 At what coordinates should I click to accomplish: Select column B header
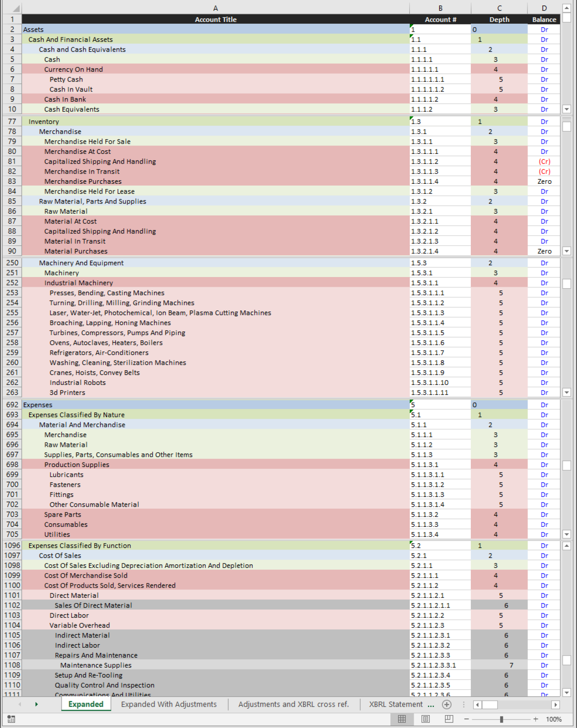pos(440,8)
